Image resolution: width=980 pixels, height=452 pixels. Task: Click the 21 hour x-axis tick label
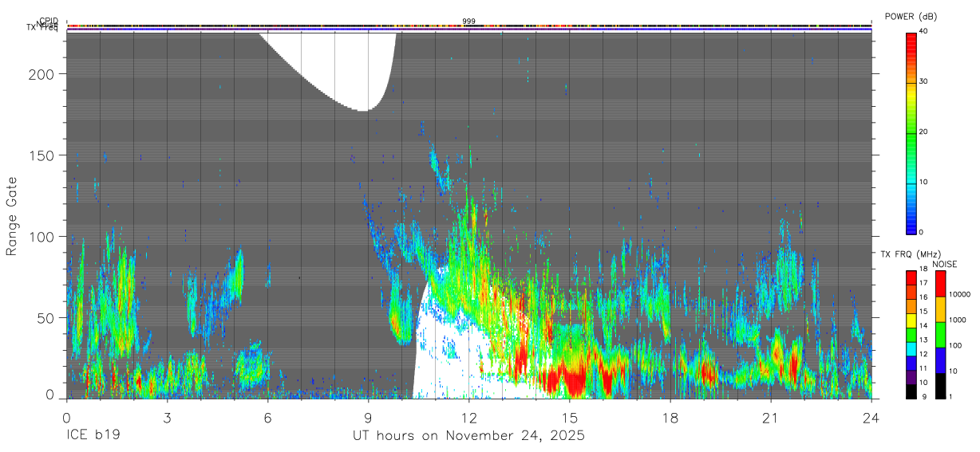(771, 418)
